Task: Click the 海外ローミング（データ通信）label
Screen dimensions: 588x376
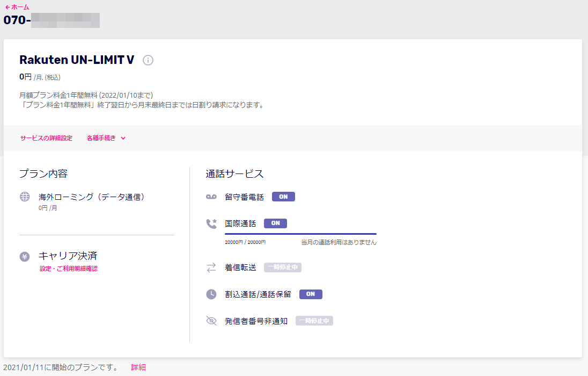Action: coord(92,197)
